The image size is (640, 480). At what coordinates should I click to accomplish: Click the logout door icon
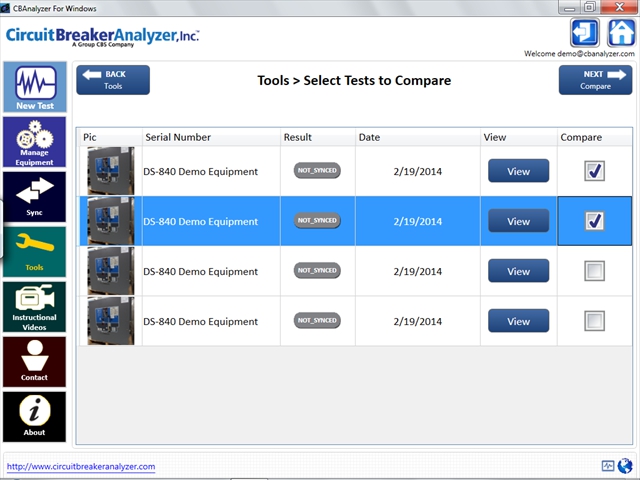[x=584, y=33]
